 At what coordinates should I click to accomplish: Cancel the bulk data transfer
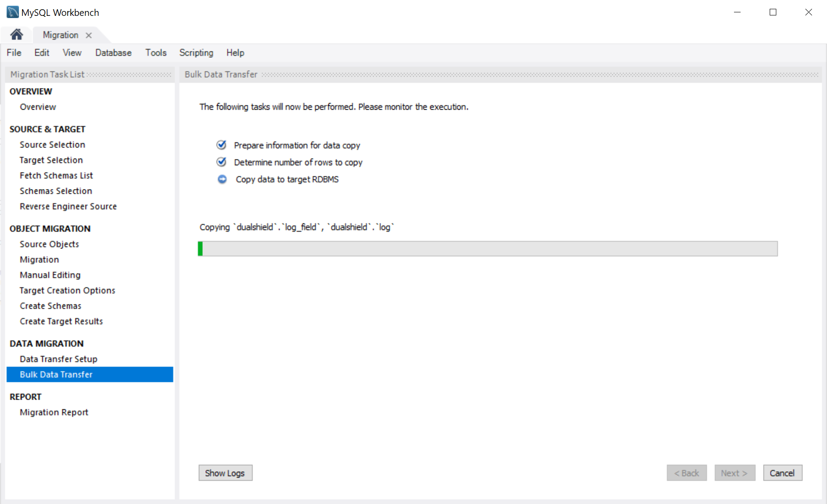pyautogui.click(x=782, y=473)
